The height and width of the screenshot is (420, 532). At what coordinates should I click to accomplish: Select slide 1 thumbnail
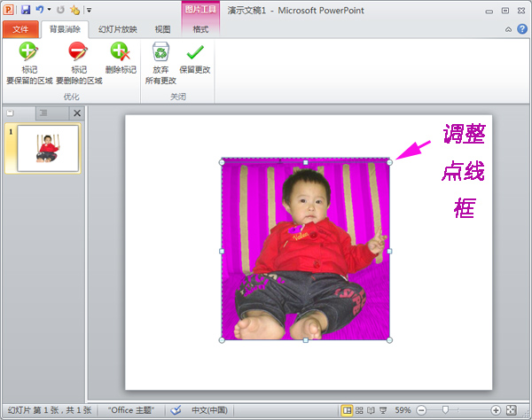[x=48, y=148]
